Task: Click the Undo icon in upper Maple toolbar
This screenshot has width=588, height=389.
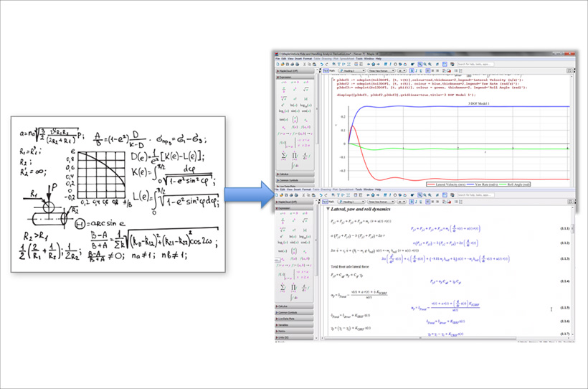Action: pyautogui.click(x=321, y=65)
